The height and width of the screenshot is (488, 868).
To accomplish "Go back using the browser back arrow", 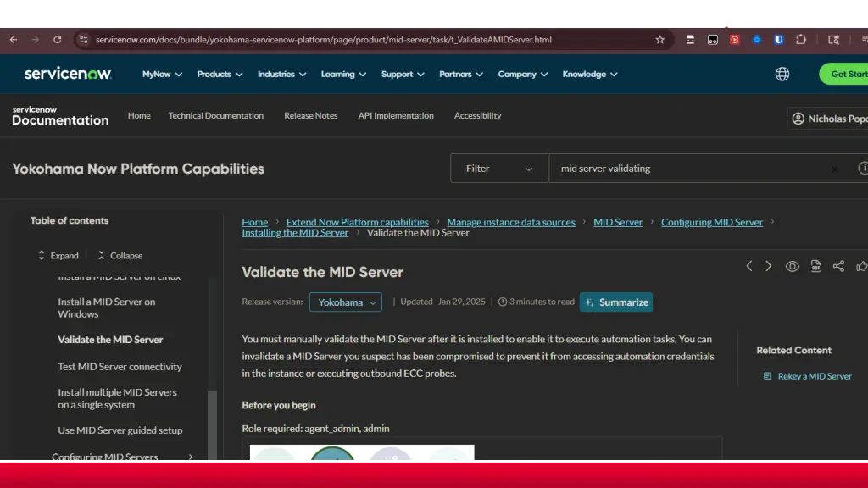I will (x=14, y=40).
